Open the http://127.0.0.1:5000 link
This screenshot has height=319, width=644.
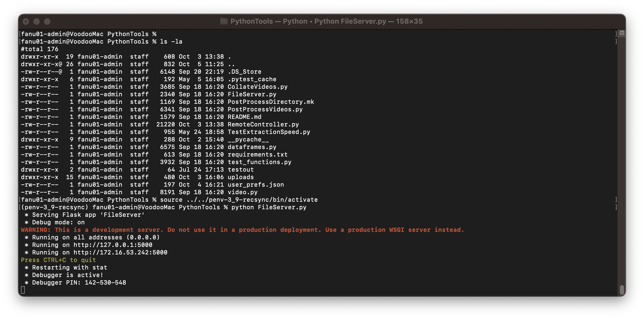[113, 245]
